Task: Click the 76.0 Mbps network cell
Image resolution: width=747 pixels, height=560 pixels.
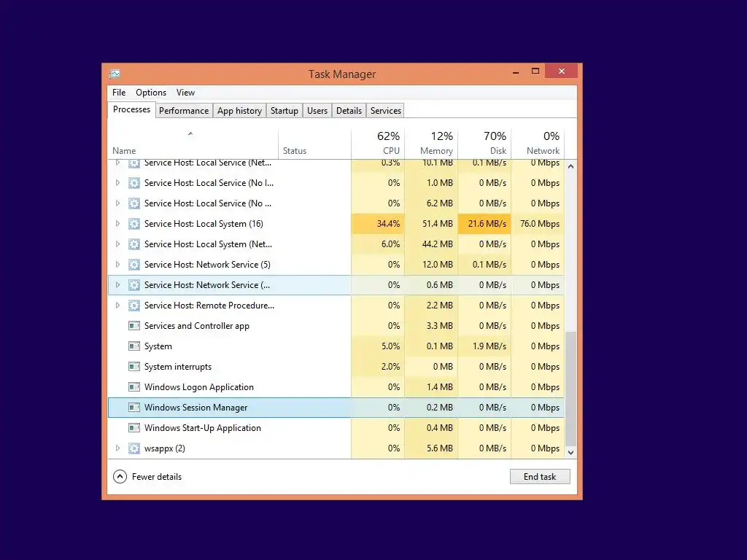Action: click(x=538, y=224)
